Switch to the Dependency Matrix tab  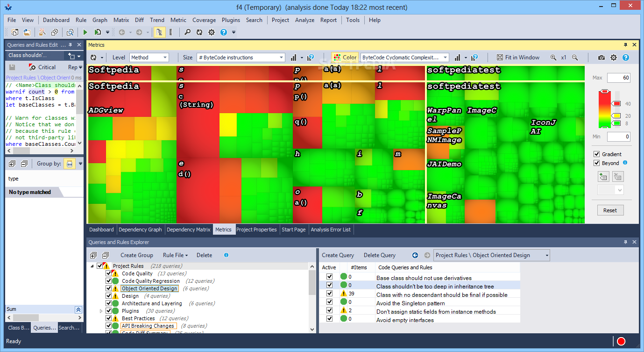(x=189, y=230)
